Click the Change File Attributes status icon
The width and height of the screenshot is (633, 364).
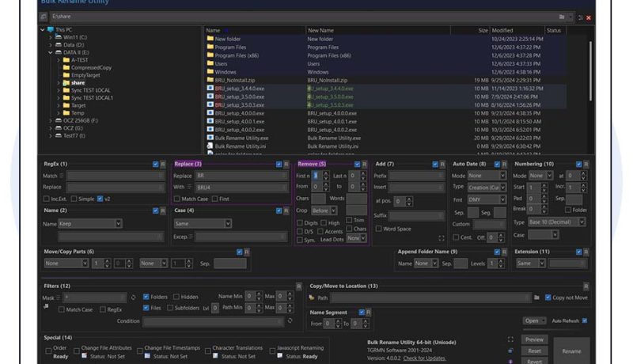point(85,356)
